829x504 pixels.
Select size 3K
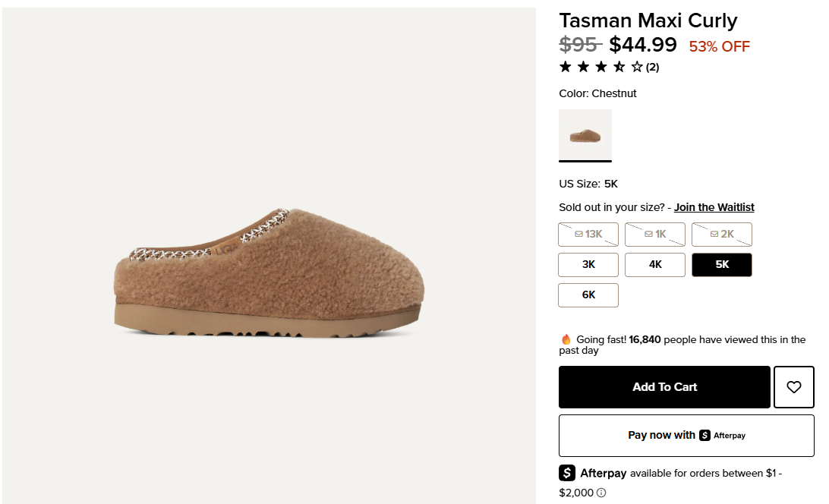click(x=588, y=265)
